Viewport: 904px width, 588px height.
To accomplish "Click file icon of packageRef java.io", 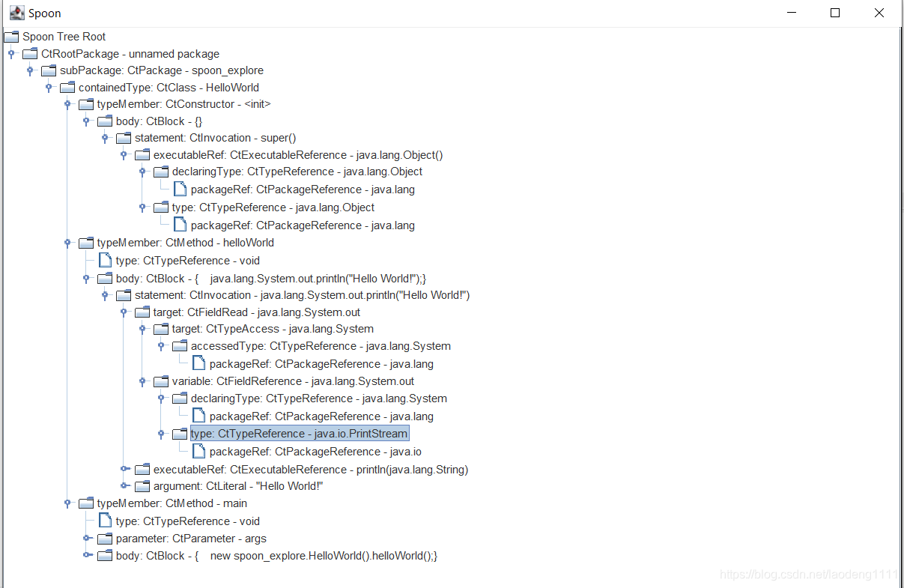I will coord(198,452).
